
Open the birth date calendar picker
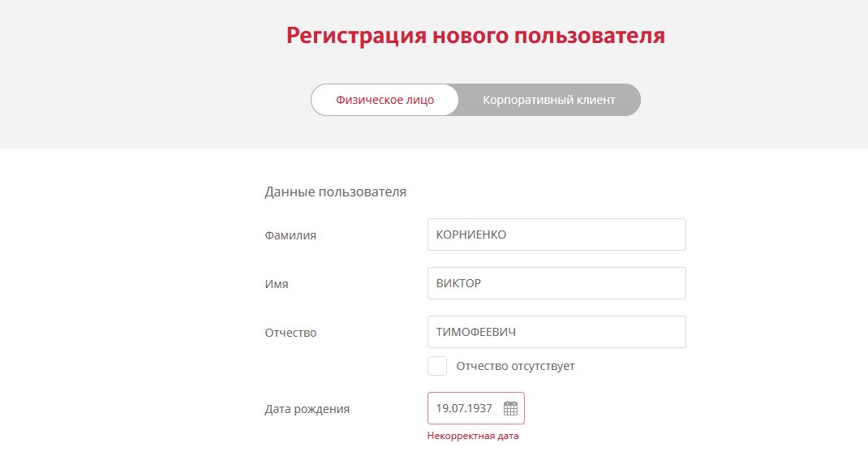(510, 408)
